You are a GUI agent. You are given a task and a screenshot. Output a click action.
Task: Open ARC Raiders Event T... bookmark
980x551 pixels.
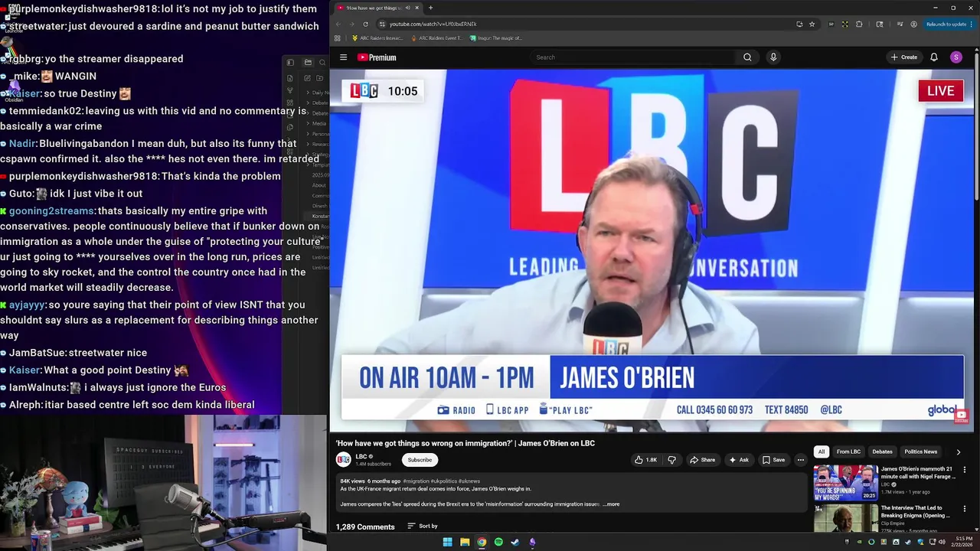(x=436, y=38)
